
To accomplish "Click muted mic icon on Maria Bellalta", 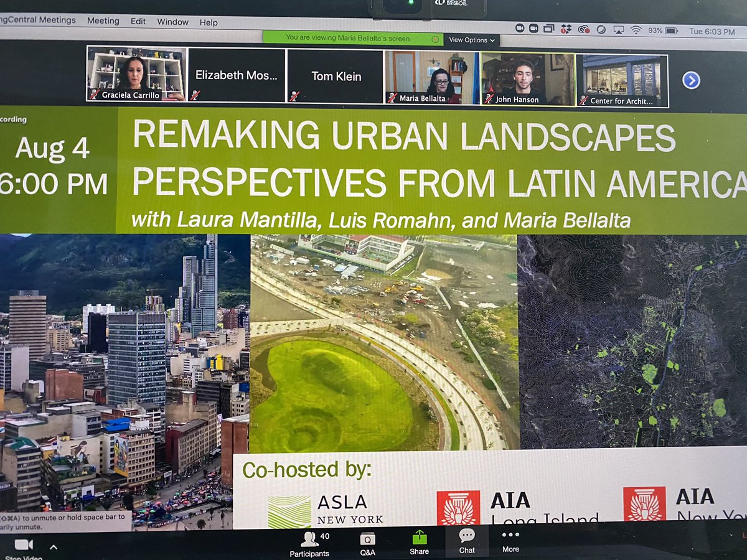I will [x=392, y=98].
